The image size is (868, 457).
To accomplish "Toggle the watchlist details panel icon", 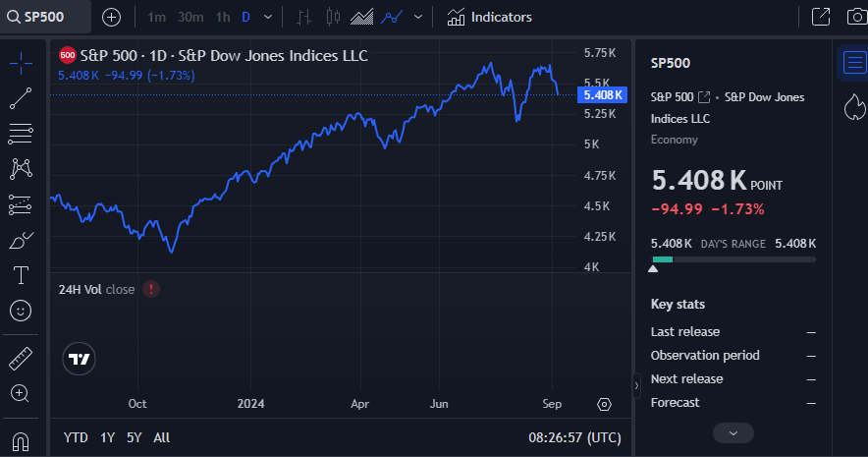I will 854,63.
